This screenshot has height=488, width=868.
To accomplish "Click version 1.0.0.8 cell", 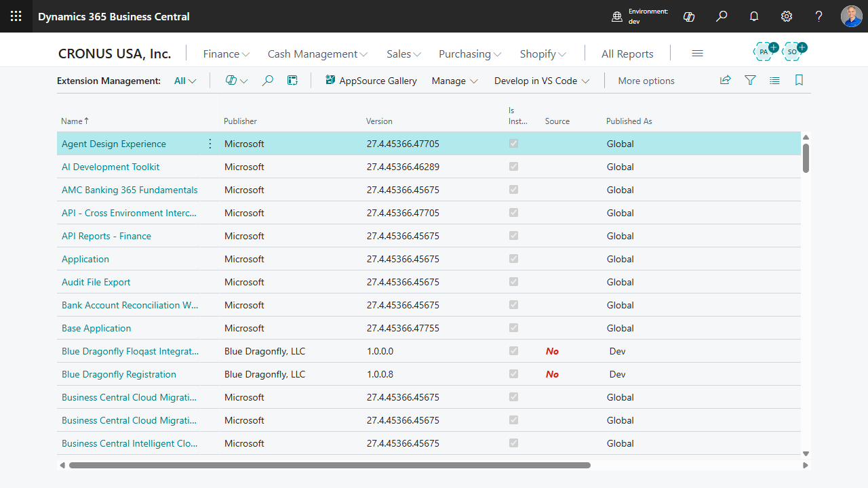I will pos(380,374).
